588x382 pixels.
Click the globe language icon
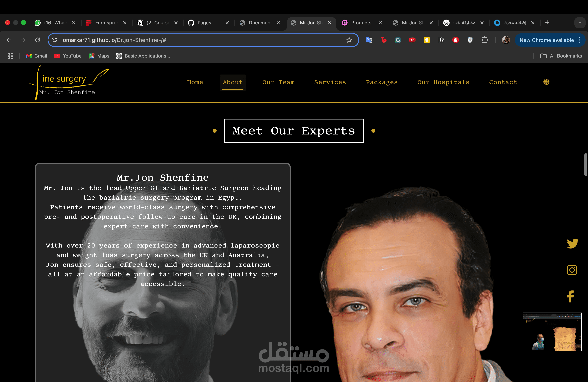tap(546, 82)
